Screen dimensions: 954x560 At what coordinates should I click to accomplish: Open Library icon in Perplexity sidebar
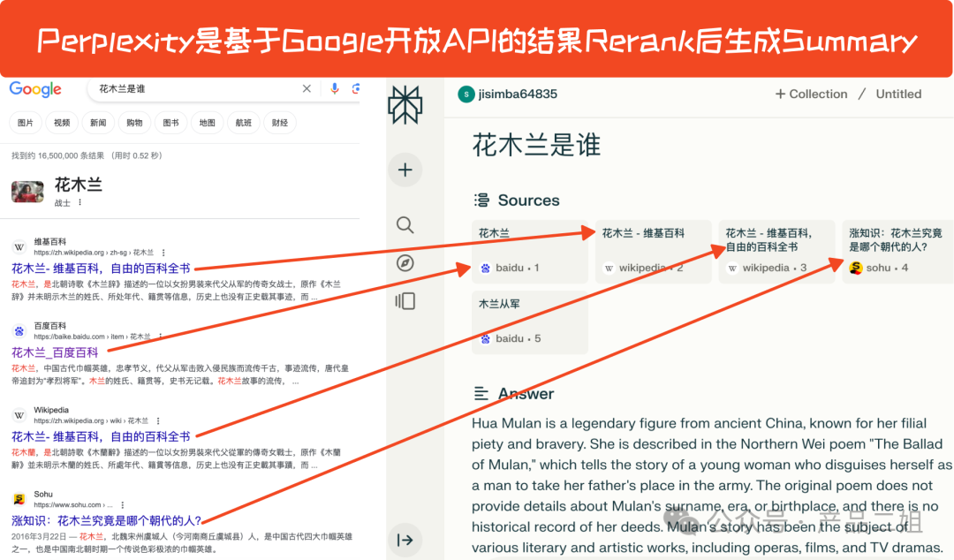(x=405, y=301)
